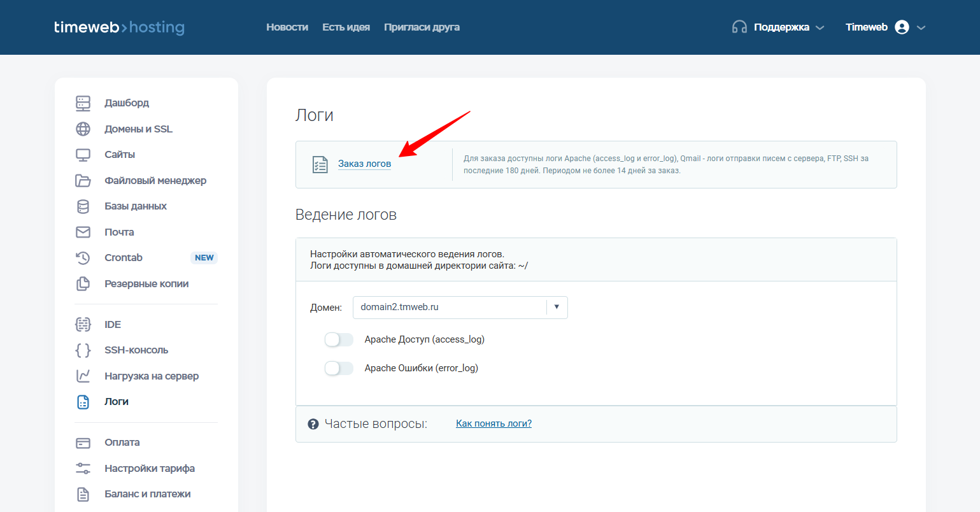Screen dimensions: 980x512
Task: Enable Apache Ошибки (error_log) toggle
Action: [x=339, y=368]
